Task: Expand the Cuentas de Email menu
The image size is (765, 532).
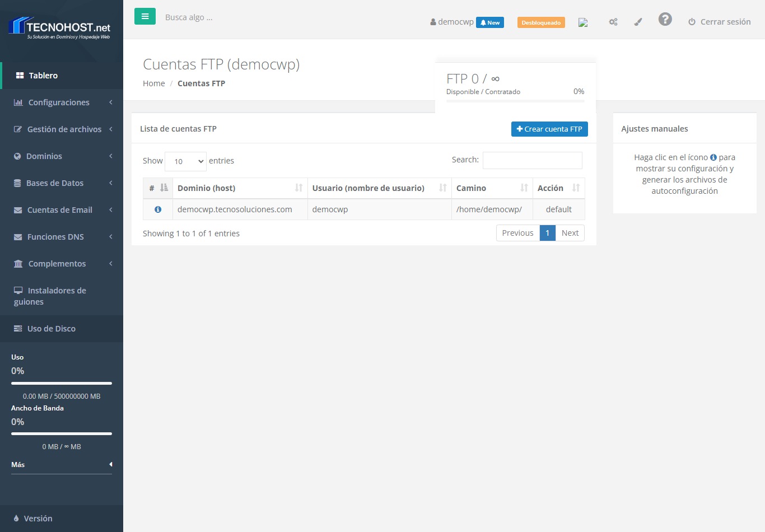Action: 62,210
